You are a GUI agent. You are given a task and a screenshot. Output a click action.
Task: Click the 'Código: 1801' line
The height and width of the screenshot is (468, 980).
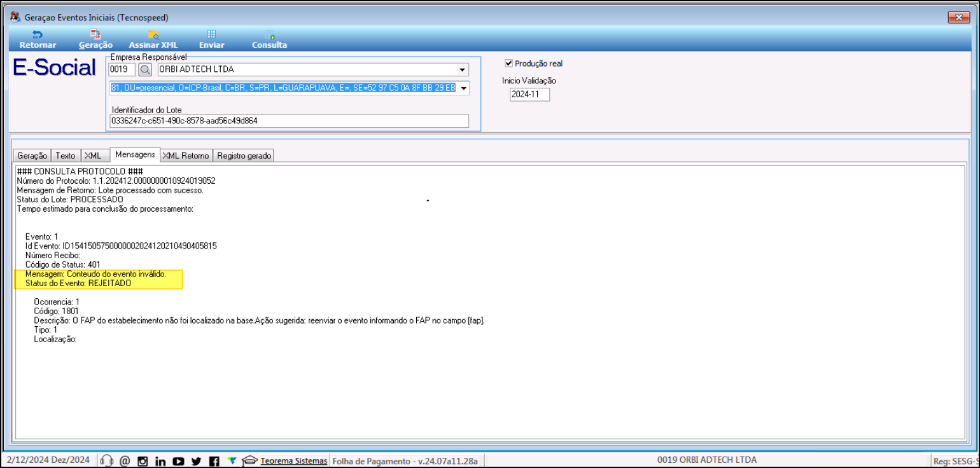56,311
